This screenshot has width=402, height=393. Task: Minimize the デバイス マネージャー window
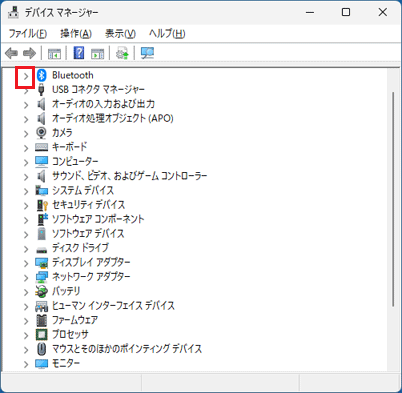tap(310, 13)
